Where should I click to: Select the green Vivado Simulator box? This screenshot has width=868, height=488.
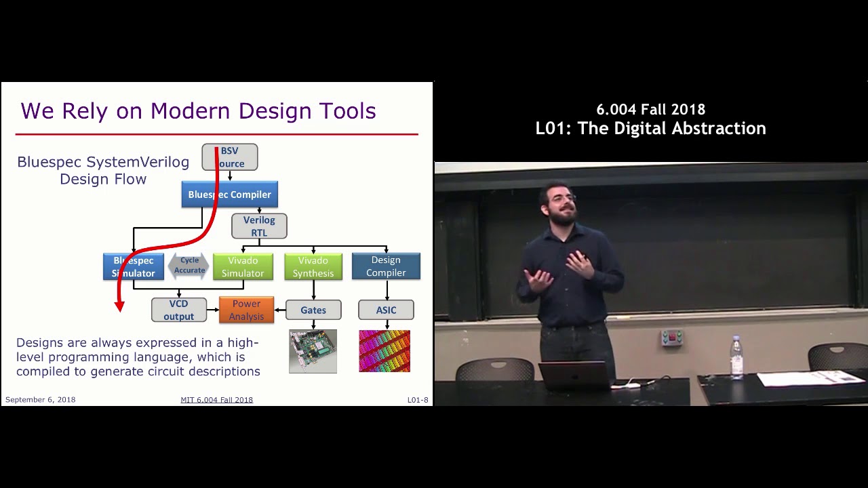coord(243,267)
